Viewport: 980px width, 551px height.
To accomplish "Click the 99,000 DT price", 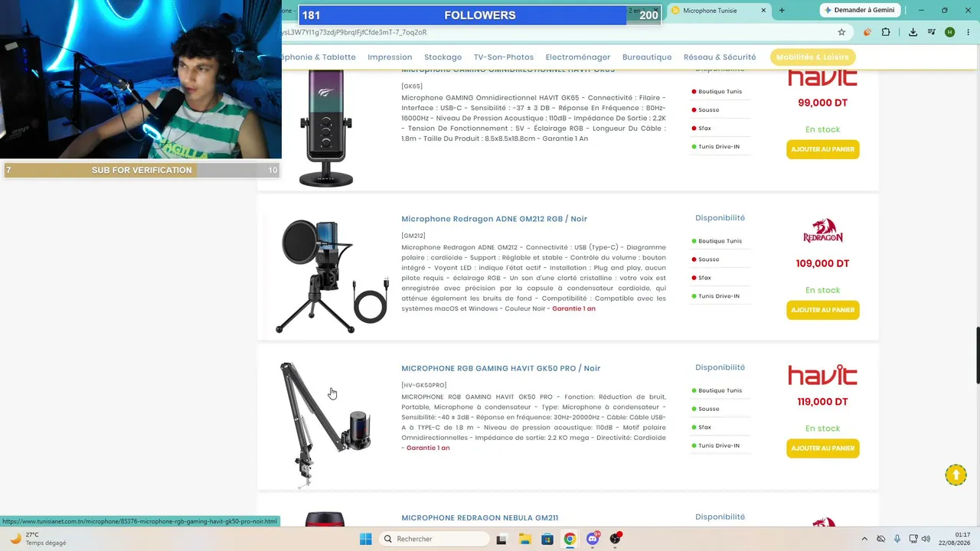I will click(x=822, y=103).
